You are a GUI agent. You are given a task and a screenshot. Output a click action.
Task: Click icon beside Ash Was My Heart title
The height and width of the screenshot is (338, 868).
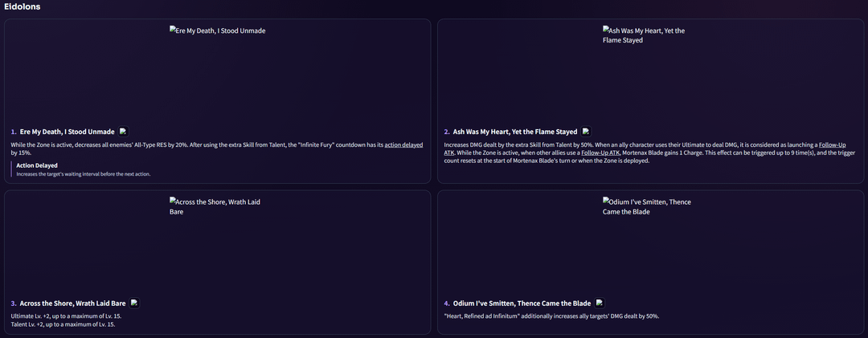pyautogui.click(x=586, y=131)
